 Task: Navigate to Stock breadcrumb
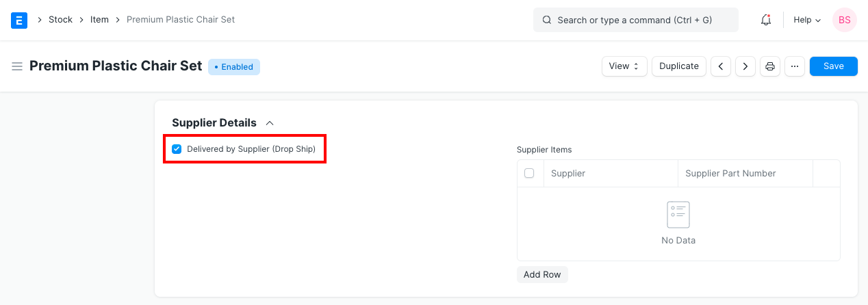[60, 20]
